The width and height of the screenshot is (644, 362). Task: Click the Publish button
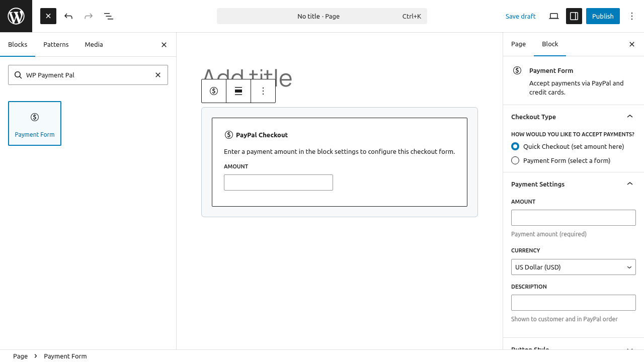click(603, 16)
